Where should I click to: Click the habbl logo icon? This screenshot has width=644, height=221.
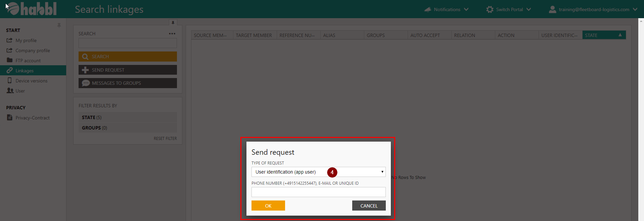tap(13, 9)
